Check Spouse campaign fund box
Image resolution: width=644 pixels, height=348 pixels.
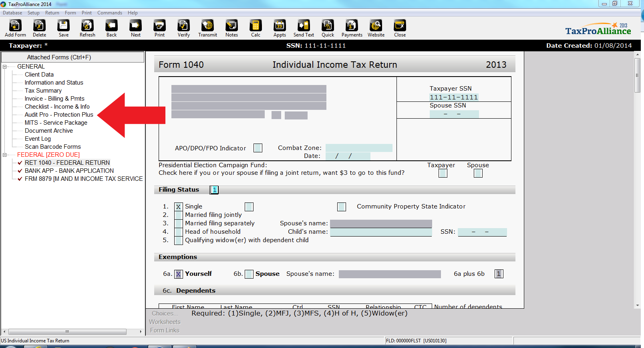478,173
